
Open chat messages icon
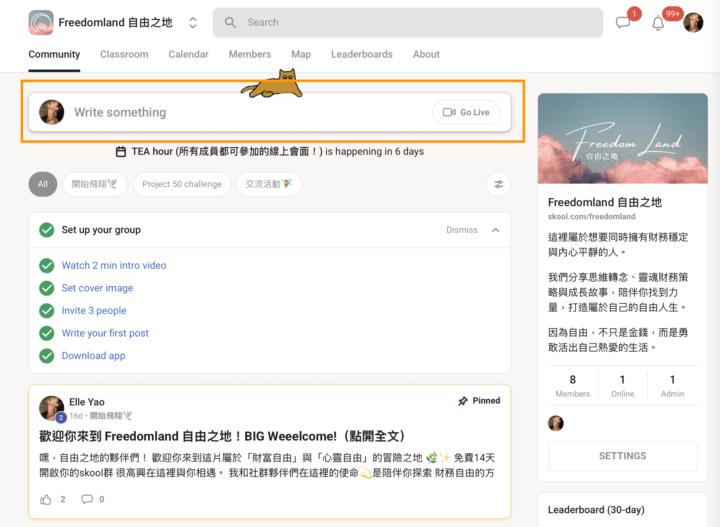click(x=623, y=22)
